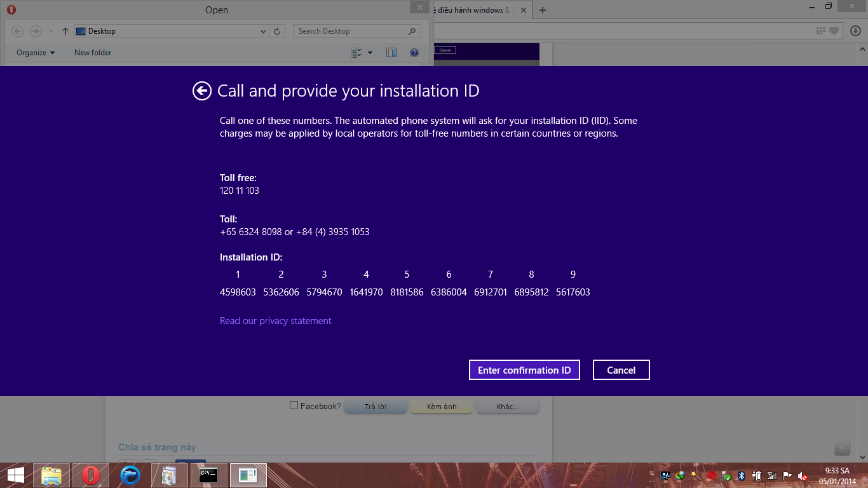868x488 pixels.
Task: Click the Enter confirmation ID button
Action: pos(524,370)
